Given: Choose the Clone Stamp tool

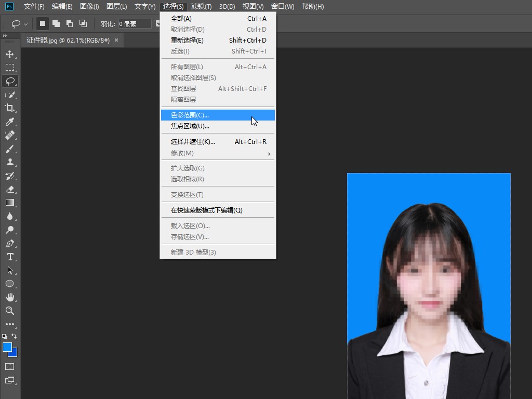Looking at the screenshot, I should 9,162.
